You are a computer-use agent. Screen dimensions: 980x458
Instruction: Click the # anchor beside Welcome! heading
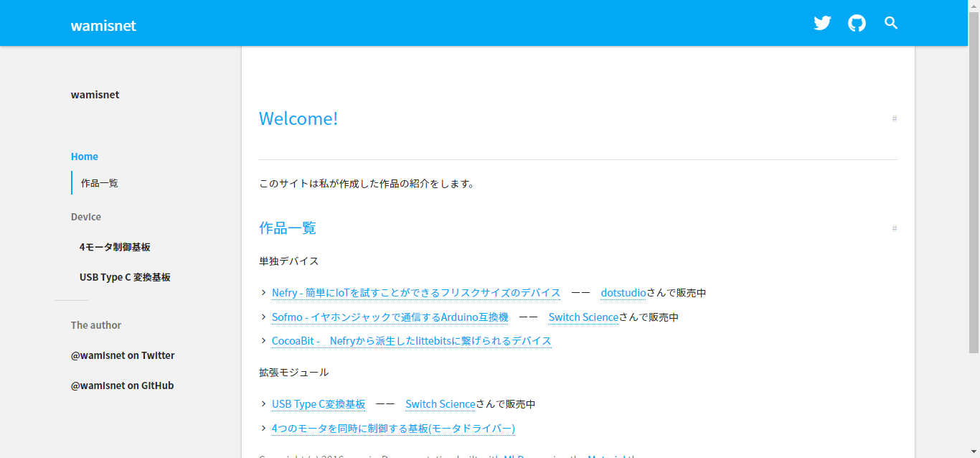[895, 118]
